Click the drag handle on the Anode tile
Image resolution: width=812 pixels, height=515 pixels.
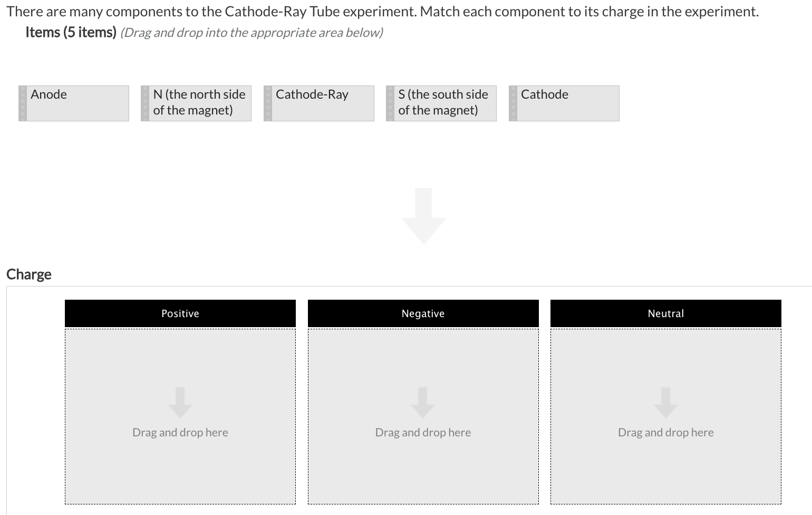point(23,103)
